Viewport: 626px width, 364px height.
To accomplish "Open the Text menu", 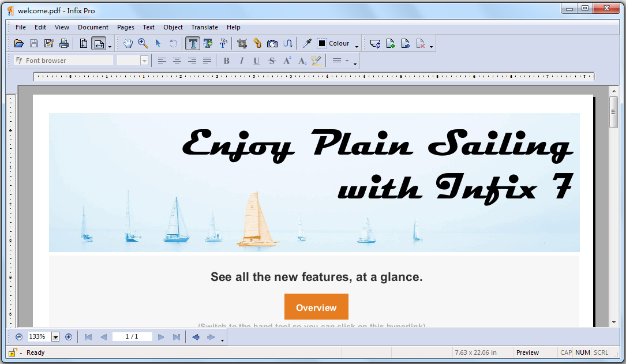I will click(148, 27).
